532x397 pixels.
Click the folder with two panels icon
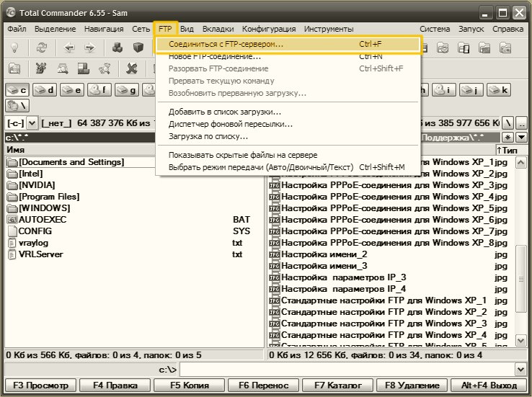464,48
